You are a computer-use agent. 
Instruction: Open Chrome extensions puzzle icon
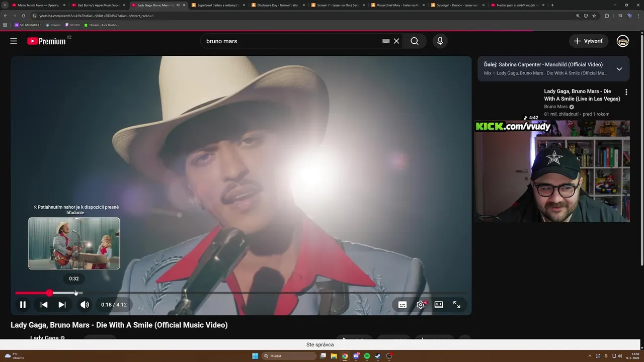click(607, 16)
